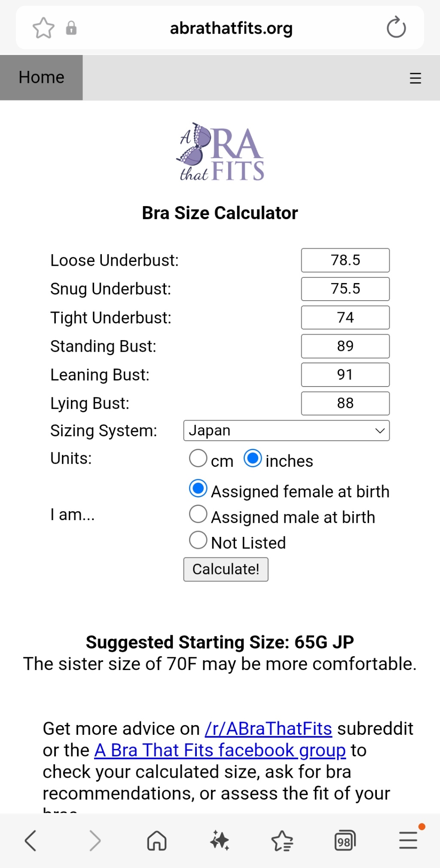Click the Loose Underbust input field
440x868 pixels.
pyautogui.click(x=345, y=260)
